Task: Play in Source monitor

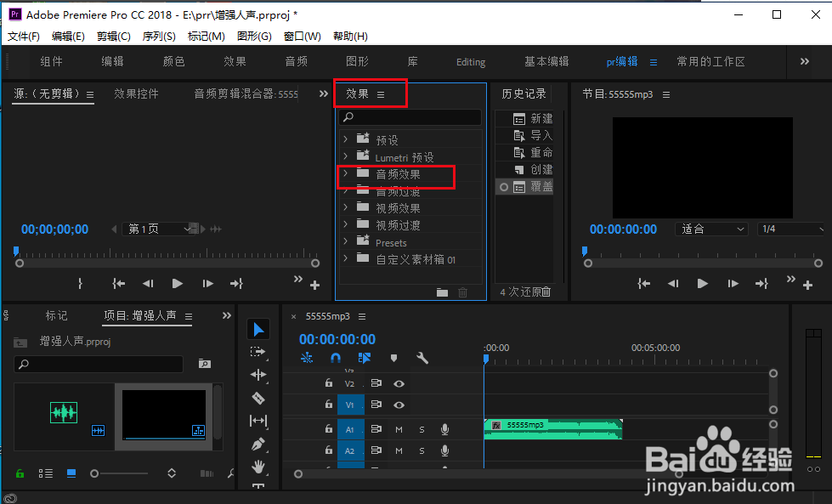Action: pyautogui.click(x=178, y=284)
